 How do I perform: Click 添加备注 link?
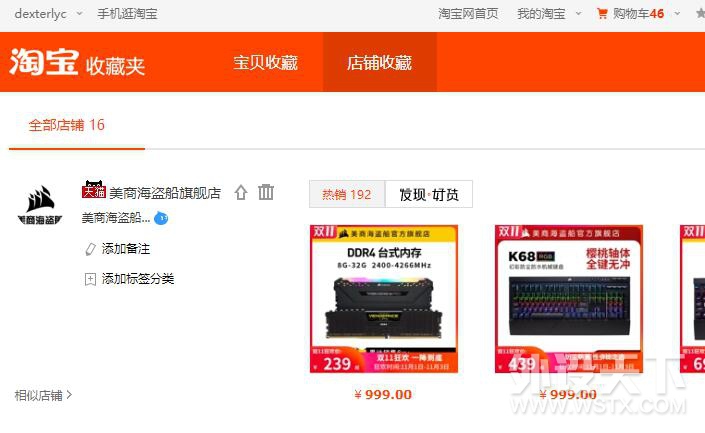click(x=126, y=249)
